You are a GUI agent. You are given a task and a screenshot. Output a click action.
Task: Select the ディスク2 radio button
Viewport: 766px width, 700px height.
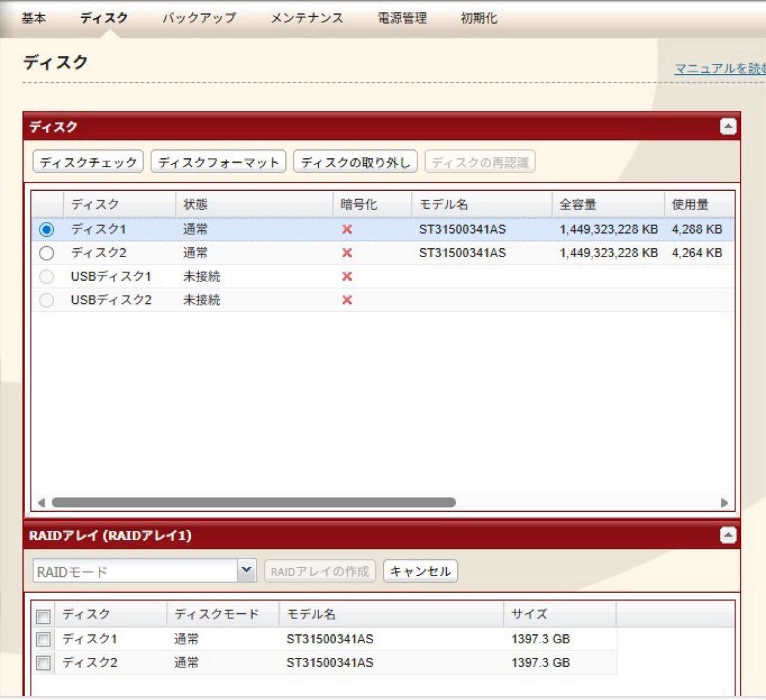point(47,253)
